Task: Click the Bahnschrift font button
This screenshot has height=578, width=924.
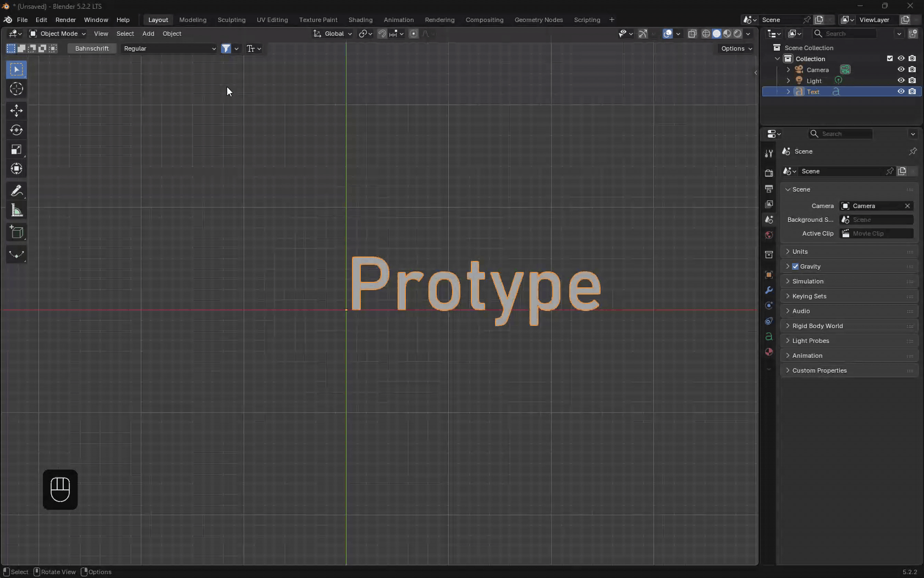Action: click(92, 48)
